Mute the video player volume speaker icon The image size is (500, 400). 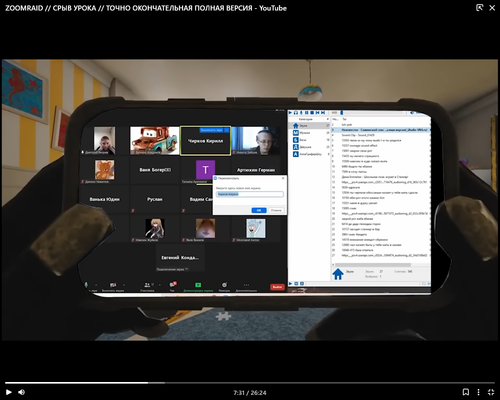pyautogui.click(x=22, y=392)
